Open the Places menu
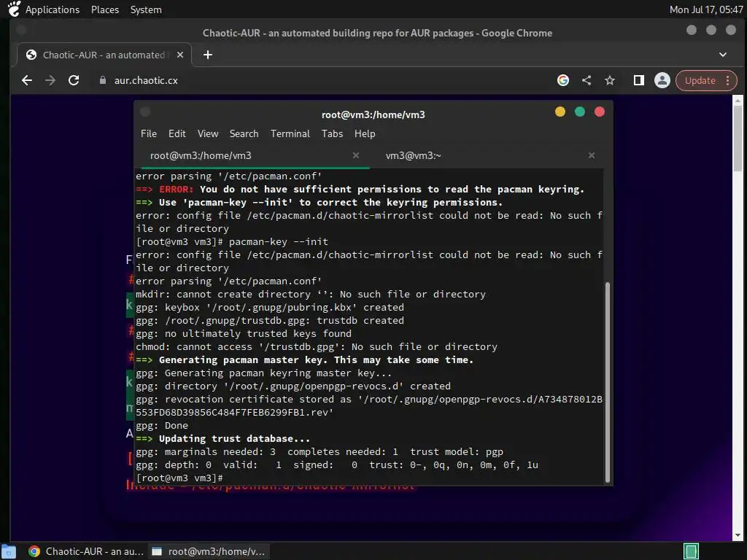The width and height of the screenshot is (747, 560). (105, 9)
